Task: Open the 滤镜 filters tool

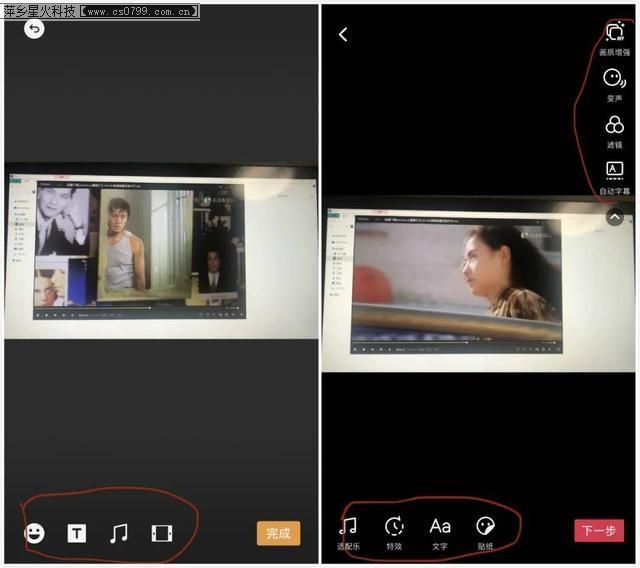Action: coord(615,132)
